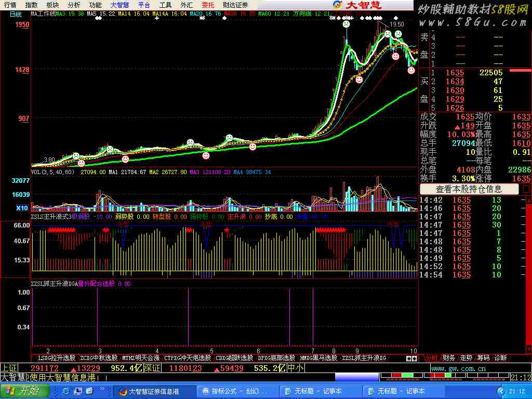This screenshot has width=532, height=399.
Task: Click the green frown face at the chart peak
Action: (346, 24)
